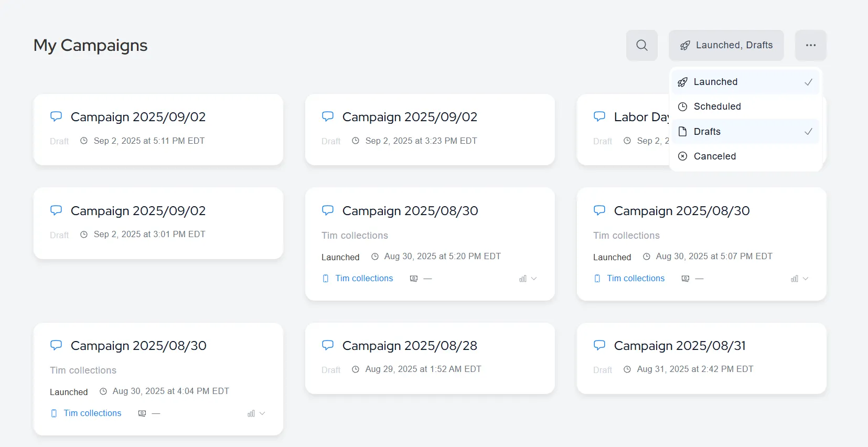Click chat bubble icon on Campaign 2025/08/31
The width and height of the screenshot is (868, 447).
pos(599,345)
